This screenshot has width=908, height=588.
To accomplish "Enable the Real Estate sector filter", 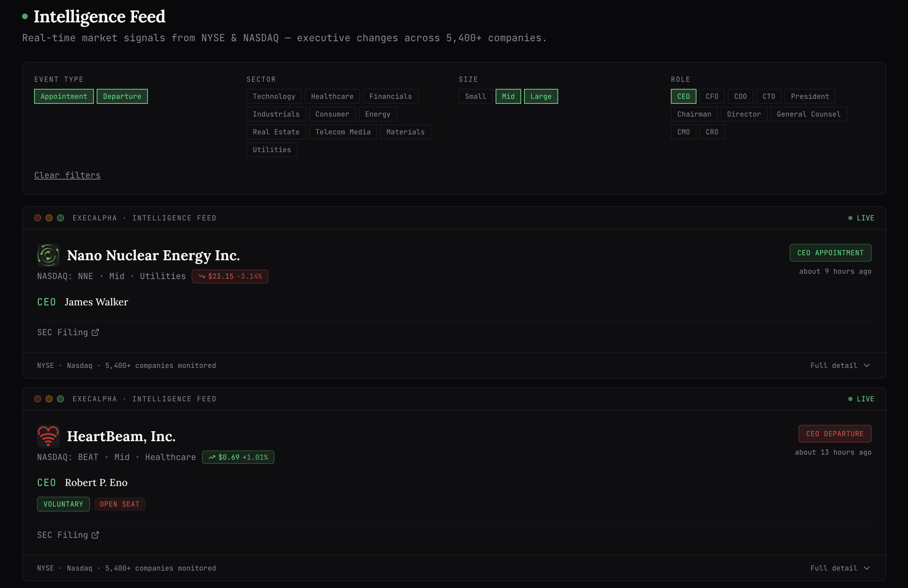I will tap(276, 132).
